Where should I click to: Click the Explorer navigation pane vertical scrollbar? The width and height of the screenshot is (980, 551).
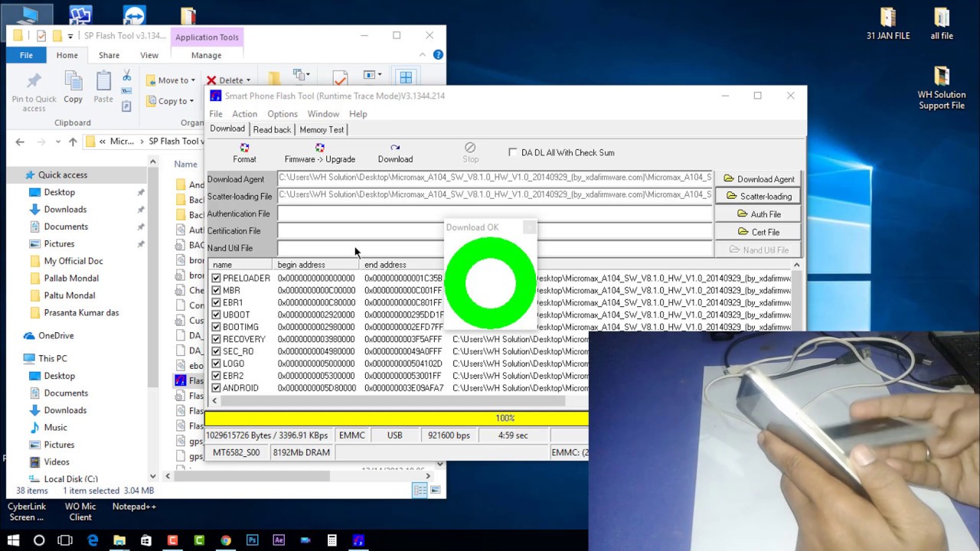(x=153, y=318)
